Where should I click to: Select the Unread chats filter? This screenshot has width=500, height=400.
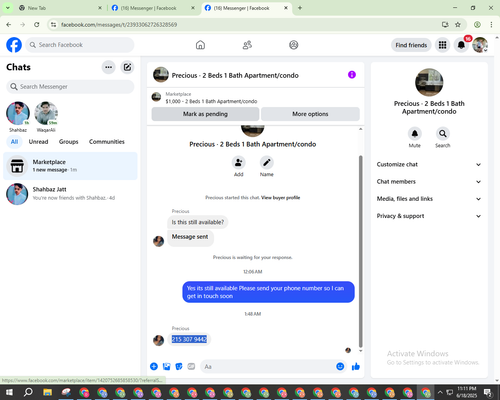[x=38, y=142]
